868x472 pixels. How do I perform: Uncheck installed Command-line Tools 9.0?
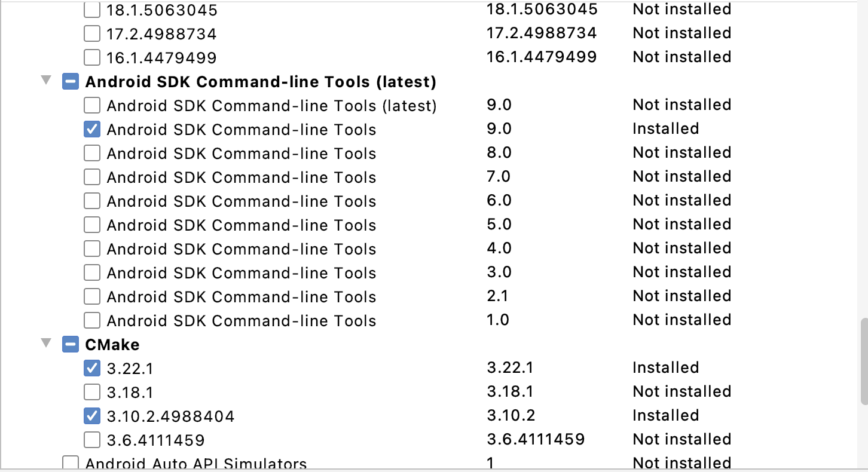pos(92,129)
